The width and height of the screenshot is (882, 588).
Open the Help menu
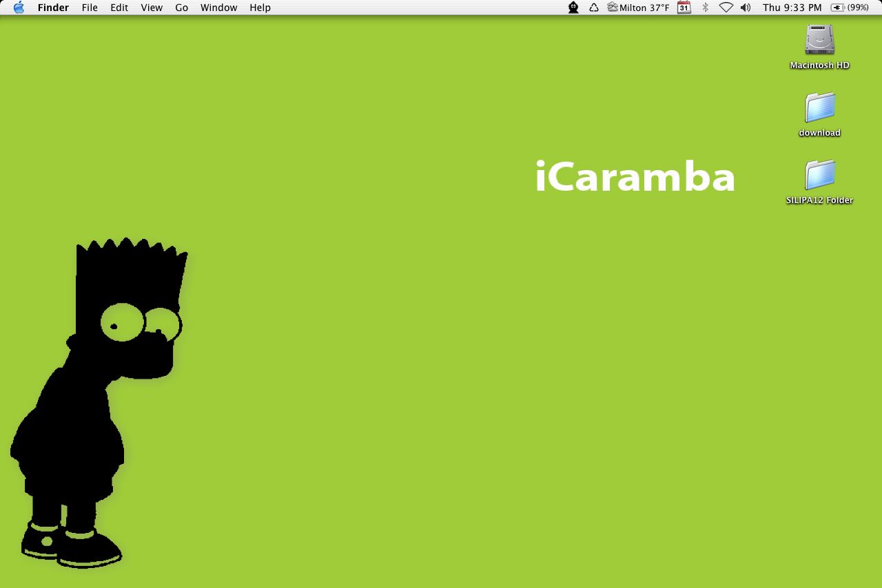point(260,8)
